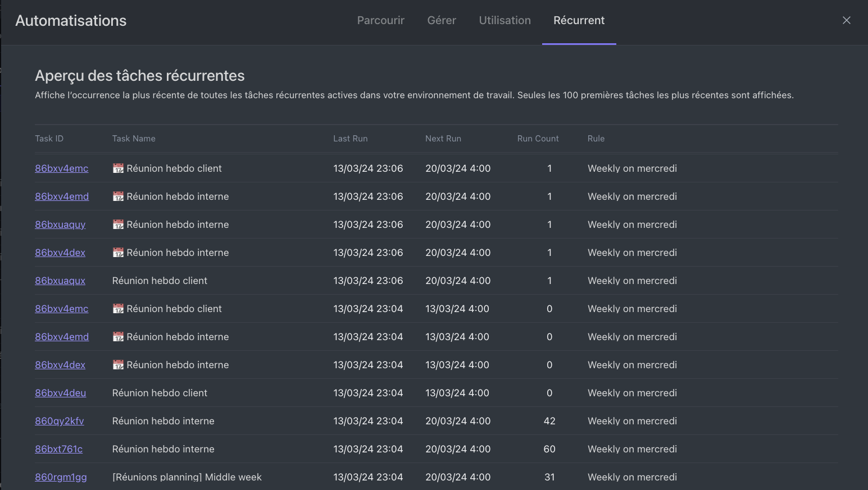Click the Last Run column header
868x490 pixels.
(x=351, y=139)
